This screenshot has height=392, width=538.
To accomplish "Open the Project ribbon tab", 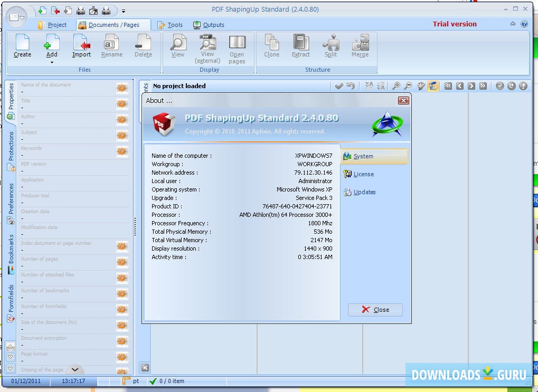I will [52, 25].
